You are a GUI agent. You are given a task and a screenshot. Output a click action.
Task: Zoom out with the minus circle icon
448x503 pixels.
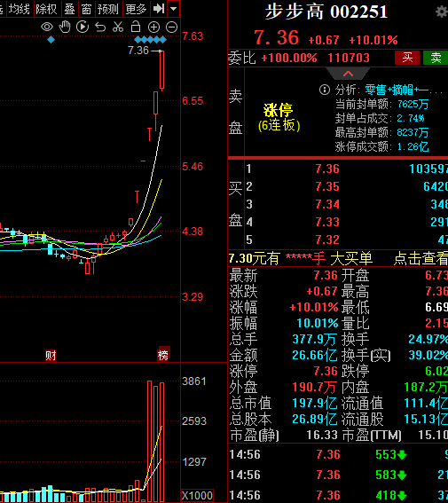[171, 28]
